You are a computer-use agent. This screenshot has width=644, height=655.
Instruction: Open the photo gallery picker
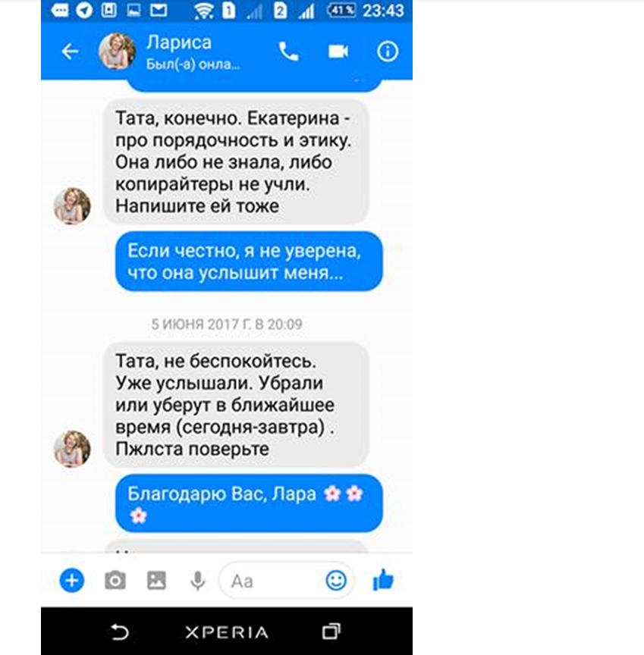coord(156,580)
